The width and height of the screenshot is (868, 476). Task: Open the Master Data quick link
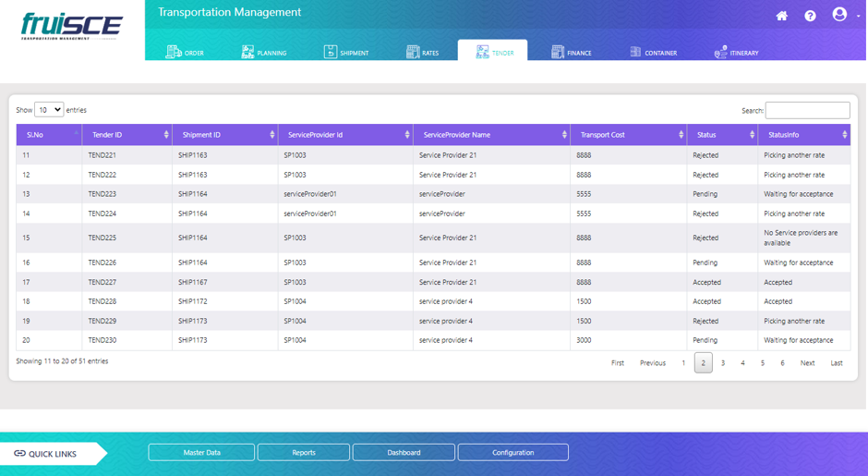click(201, 452)
